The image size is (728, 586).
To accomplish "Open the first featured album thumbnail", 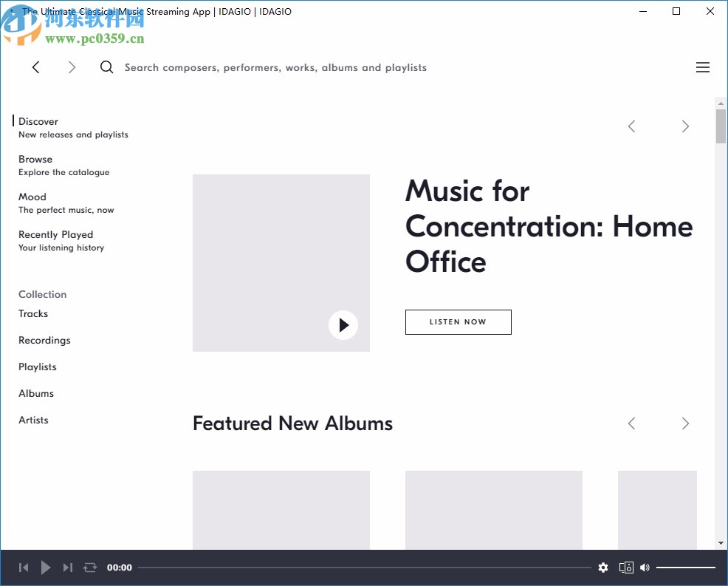I will click(x=281, y=510).
